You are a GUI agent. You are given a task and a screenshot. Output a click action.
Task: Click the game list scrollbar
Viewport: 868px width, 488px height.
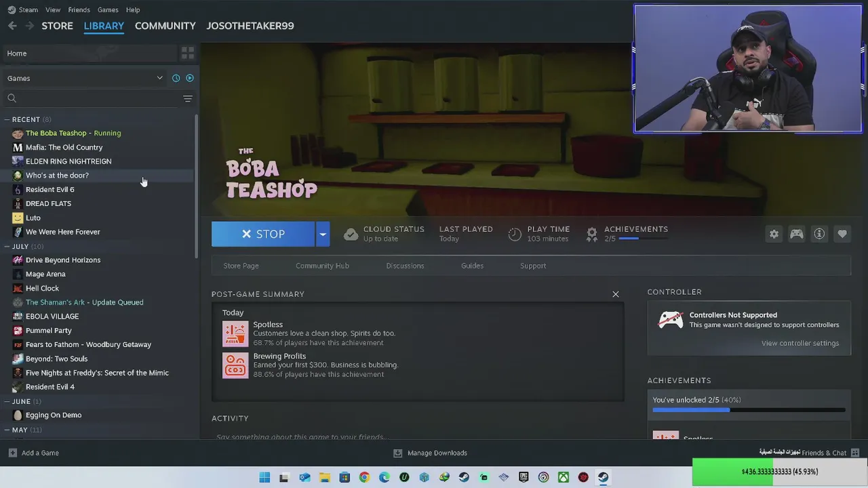tap(197, 186)
